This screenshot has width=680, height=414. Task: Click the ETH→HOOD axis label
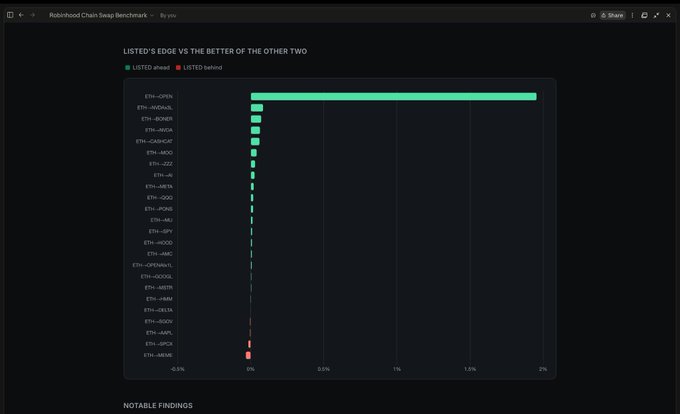158,243
